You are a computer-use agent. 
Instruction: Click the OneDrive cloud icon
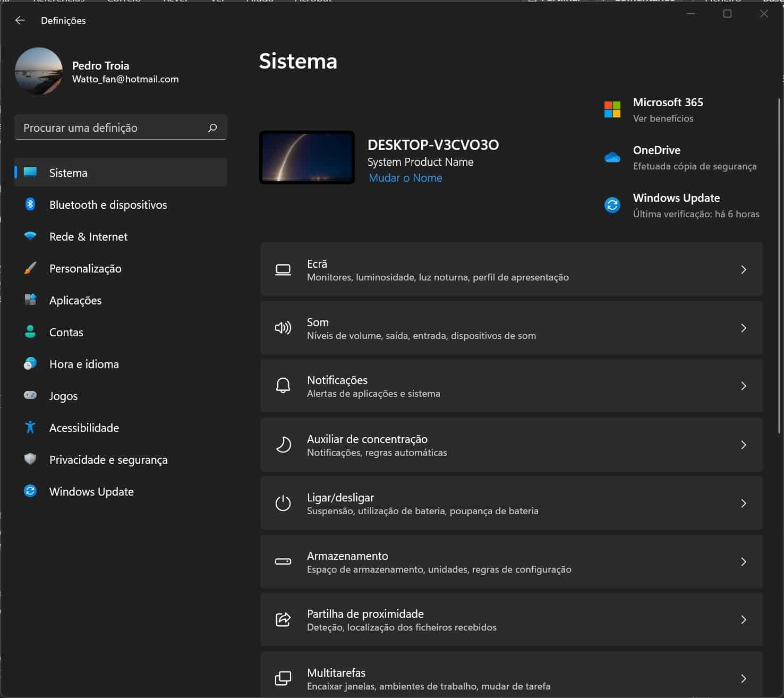[612, 157]
